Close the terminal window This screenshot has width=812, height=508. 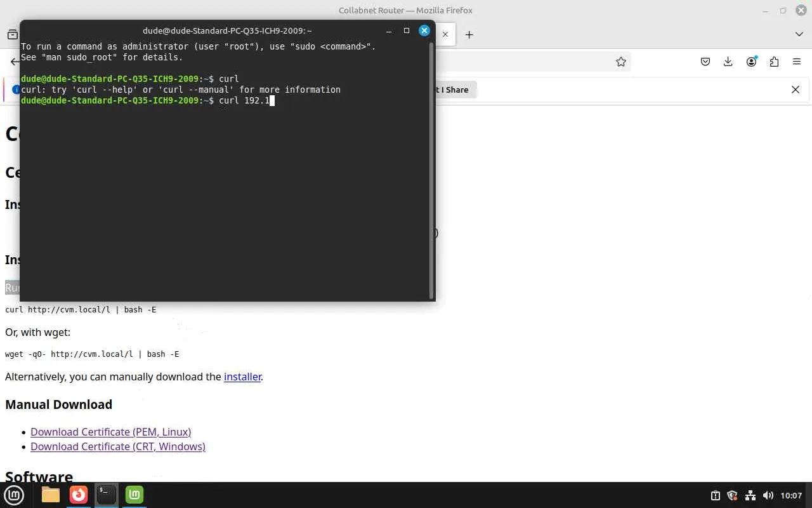point(424,30)
